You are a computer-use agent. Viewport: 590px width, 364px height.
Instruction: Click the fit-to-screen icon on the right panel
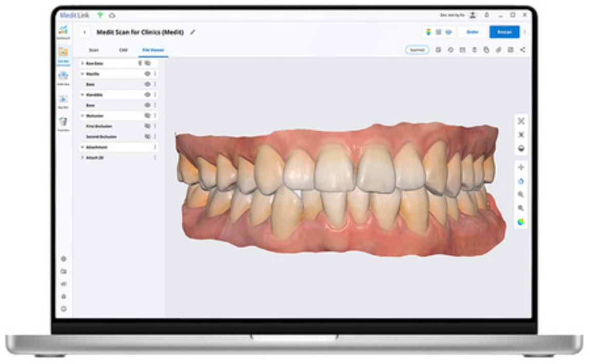pyautogui.click(x=521, y=122)
